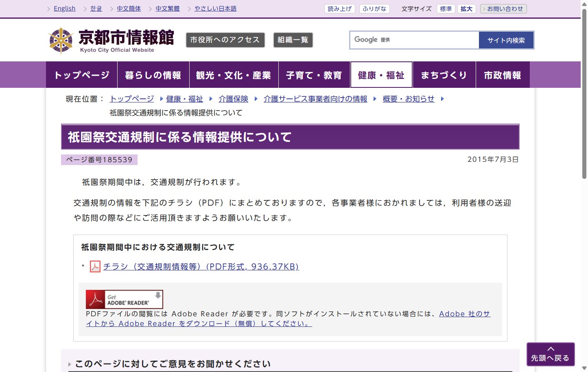Screen dimensions: 588x372
Task: Switch language to 中文繁體
Action: [167, 9]
